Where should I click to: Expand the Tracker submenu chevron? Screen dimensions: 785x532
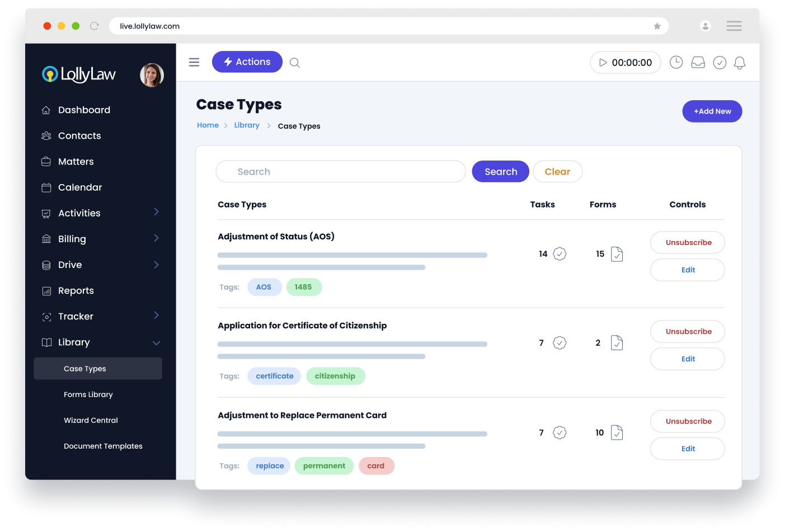[x=156, y=316]
